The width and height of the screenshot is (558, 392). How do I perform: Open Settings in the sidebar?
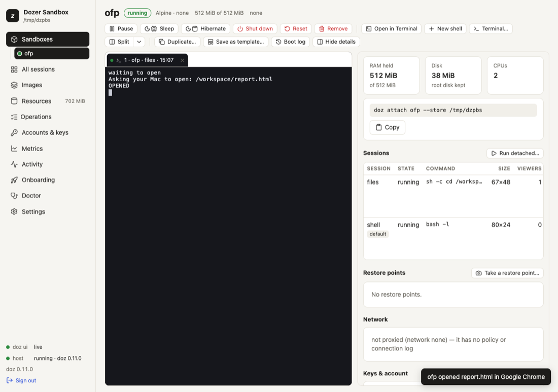(48, 211)
